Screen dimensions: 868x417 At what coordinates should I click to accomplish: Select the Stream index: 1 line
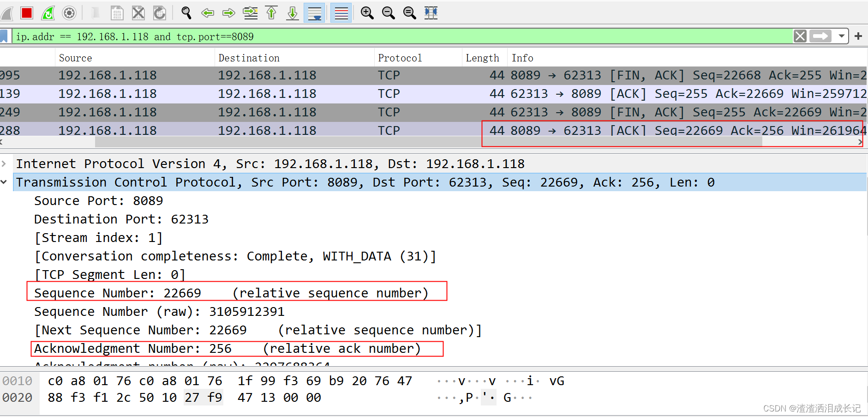tap(99, 238)
